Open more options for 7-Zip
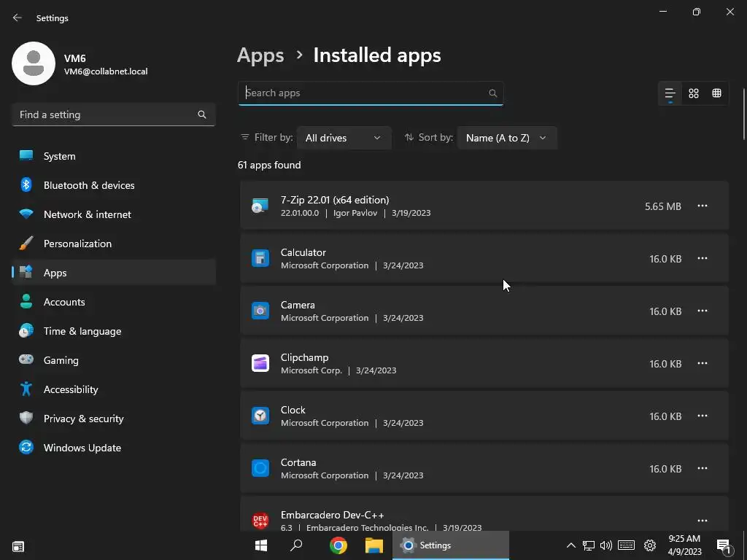 [x=702, y=206]
